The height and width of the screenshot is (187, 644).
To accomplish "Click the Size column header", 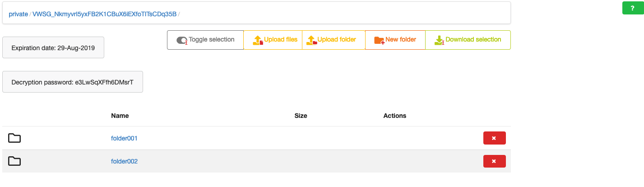I will coord(301,116).
